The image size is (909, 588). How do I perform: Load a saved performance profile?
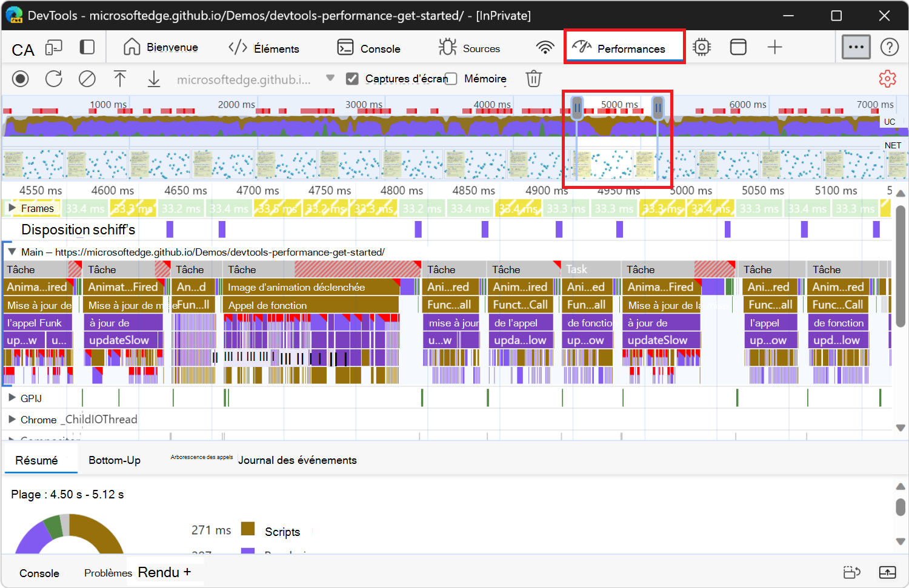(120, 79)
